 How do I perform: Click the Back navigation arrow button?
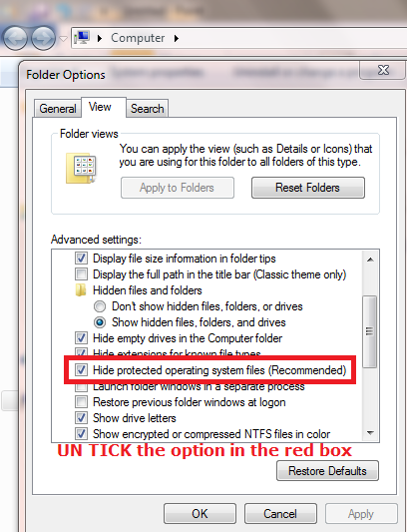coord(15,38)
